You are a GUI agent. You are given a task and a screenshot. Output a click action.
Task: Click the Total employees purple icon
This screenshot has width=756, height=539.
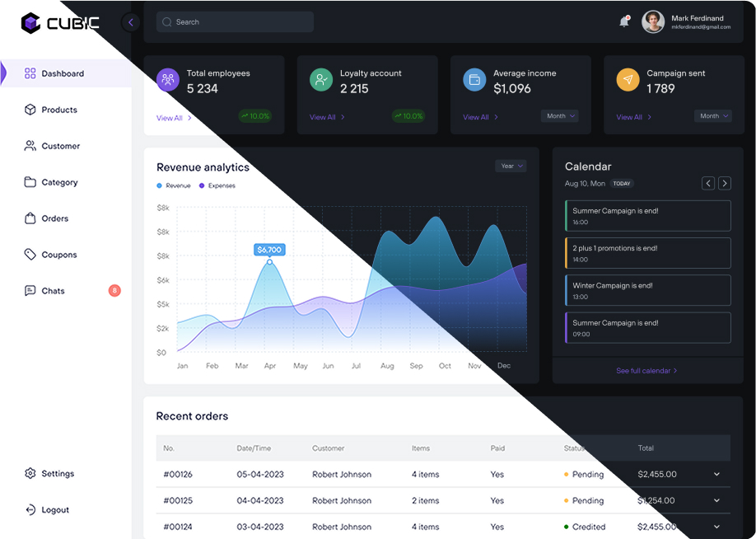point(168,80)
